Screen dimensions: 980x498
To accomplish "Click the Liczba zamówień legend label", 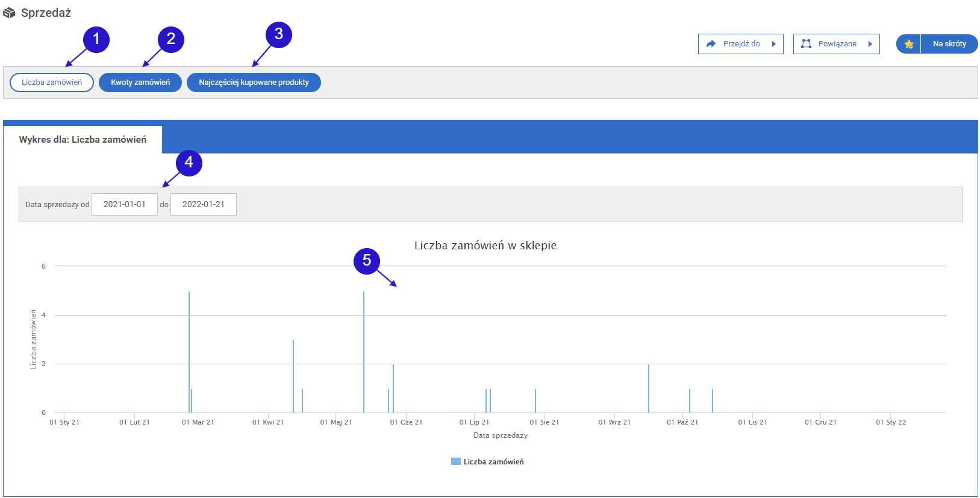I will click(x=493, y=462).
